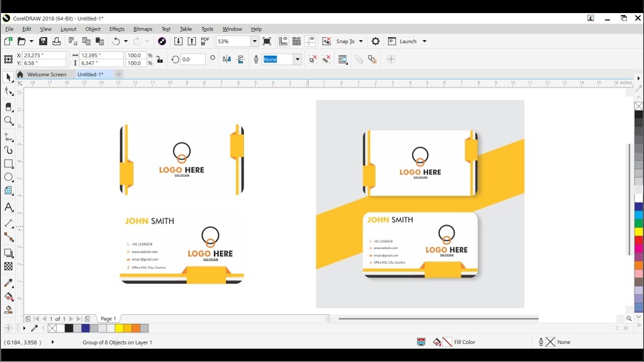The height and width of the screenshot is (362, 644).
Task: Toggle Snap Off
Action: pyautogui.click(x=326, y=41)
